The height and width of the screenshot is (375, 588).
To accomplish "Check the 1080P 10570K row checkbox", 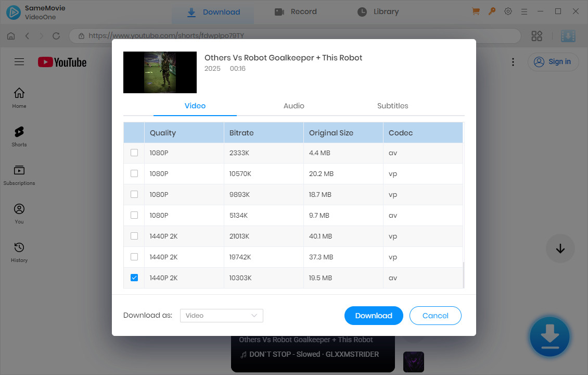I will (x=134, y=173).
